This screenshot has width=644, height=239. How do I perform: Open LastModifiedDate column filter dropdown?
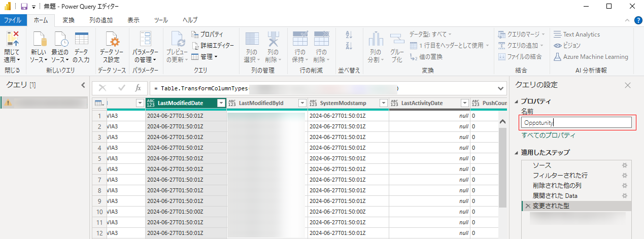pyautogui.click(x=221, y=104)
